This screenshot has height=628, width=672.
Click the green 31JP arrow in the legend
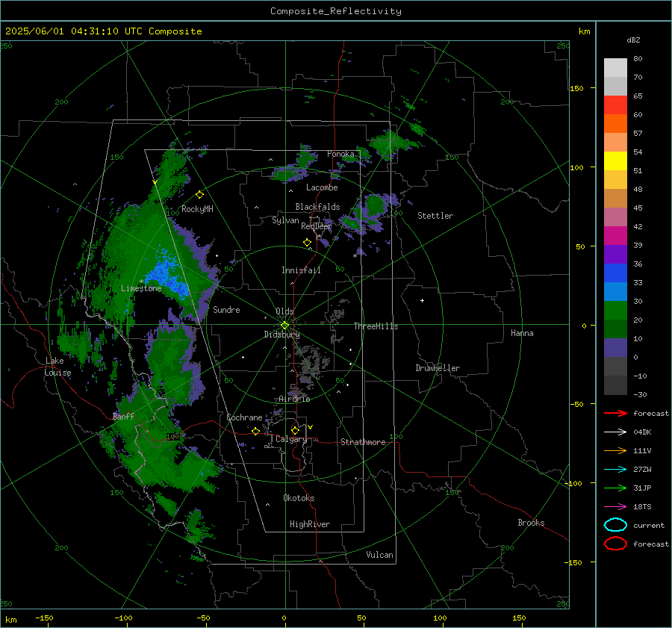[615, 488]
